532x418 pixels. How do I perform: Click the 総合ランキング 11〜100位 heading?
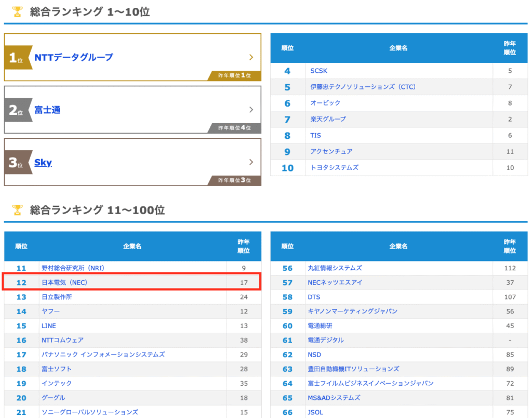click(x=97, y=210)
